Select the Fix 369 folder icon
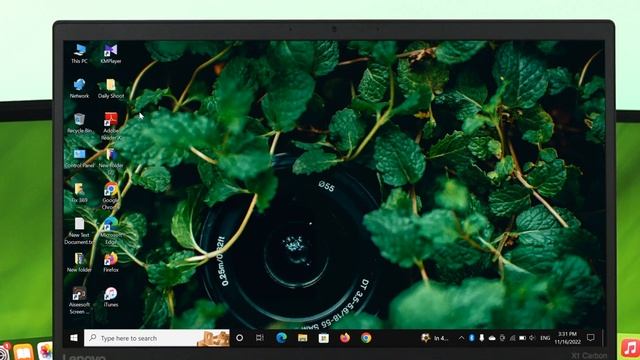The width and height of the screenshot is (640, 360). [x=79, y=193]
